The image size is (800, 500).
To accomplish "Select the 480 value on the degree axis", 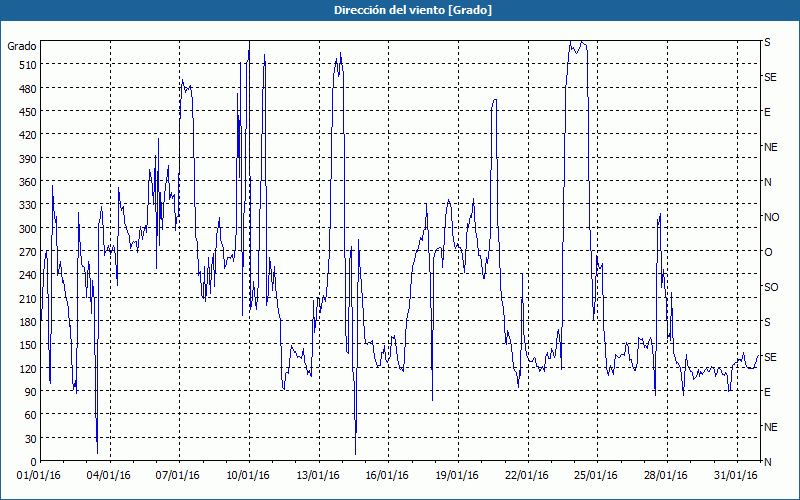I will point(27,89).
